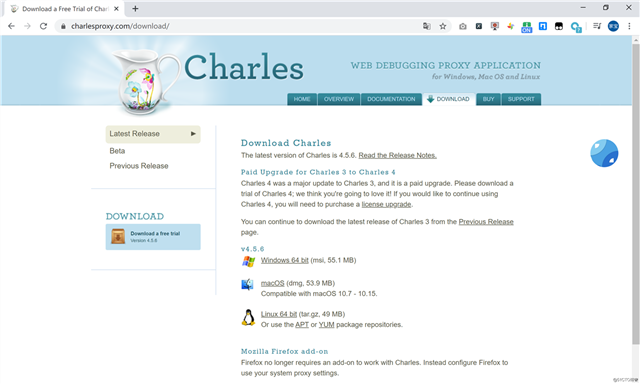
Task: Open the YUM repository link
Action: 327,325
